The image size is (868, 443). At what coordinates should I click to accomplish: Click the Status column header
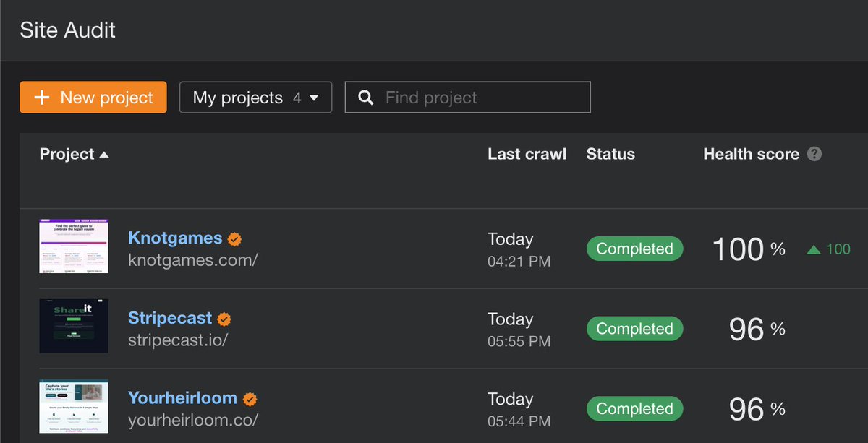click(610, 154)
